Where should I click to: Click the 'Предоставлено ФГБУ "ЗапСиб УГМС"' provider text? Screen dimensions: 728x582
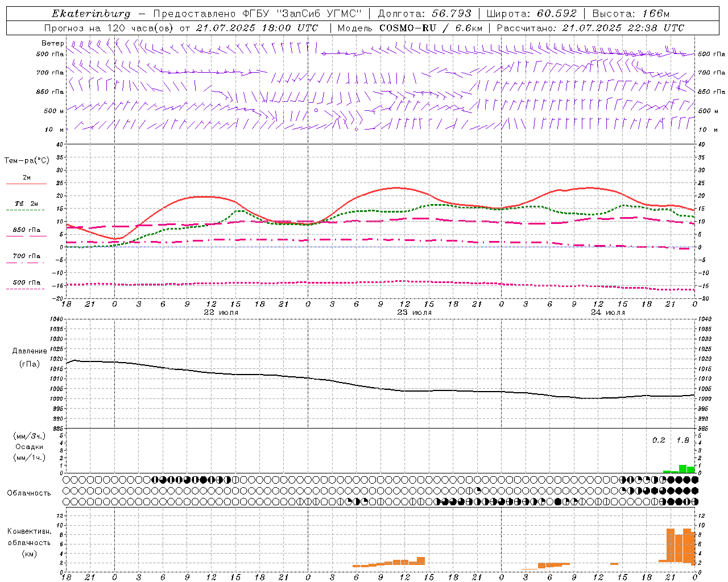[x=258, y=14]
